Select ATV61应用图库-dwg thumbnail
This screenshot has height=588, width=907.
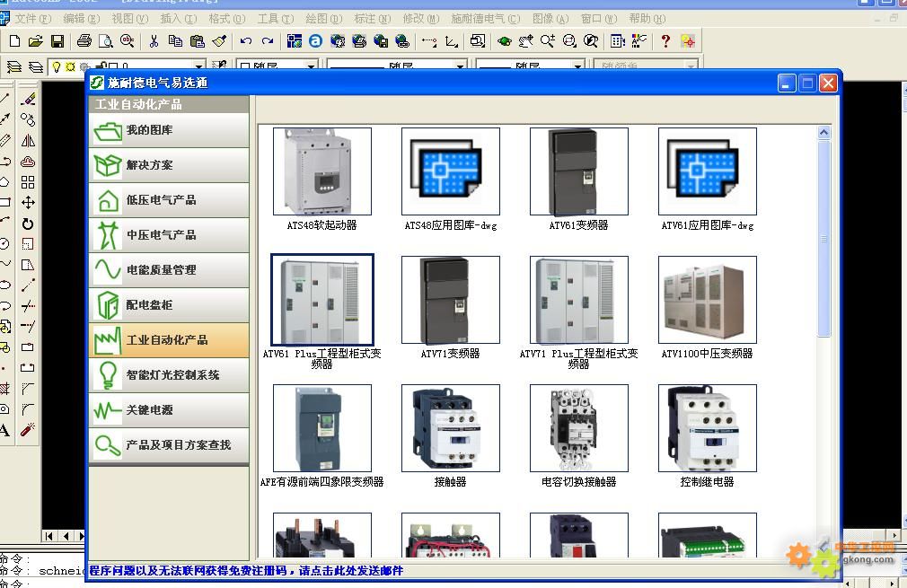click(708, 171)
